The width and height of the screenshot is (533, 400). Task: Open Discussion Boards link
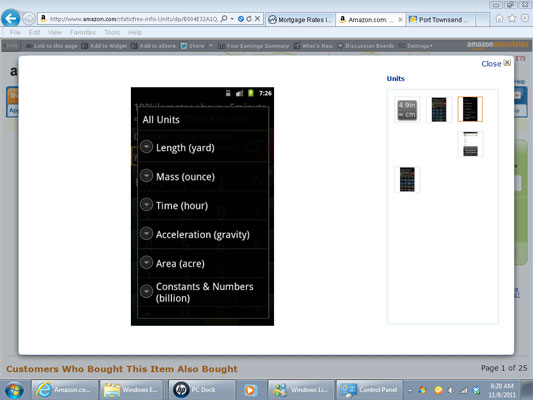[x=366, y=46]
